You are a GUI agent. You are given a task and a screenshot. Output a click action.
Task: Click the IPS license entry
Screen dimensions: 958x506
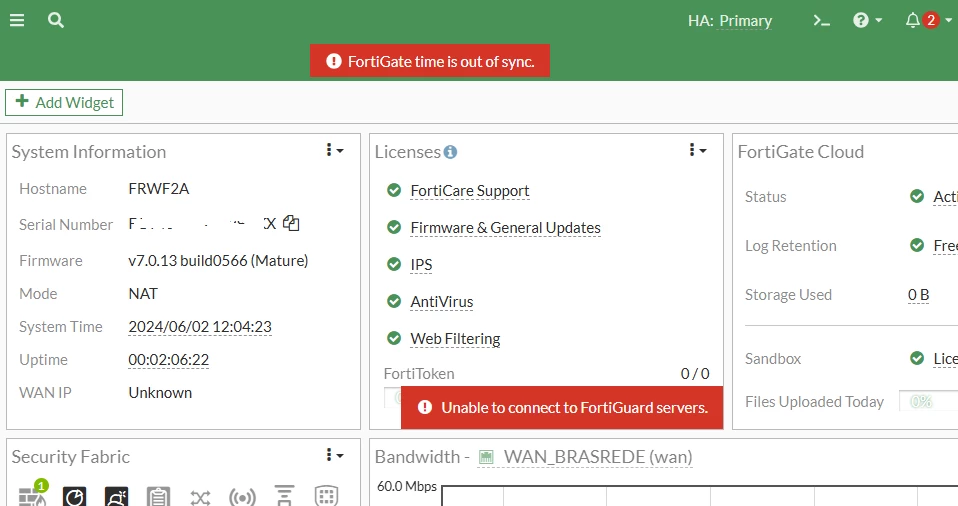[421, 265]
